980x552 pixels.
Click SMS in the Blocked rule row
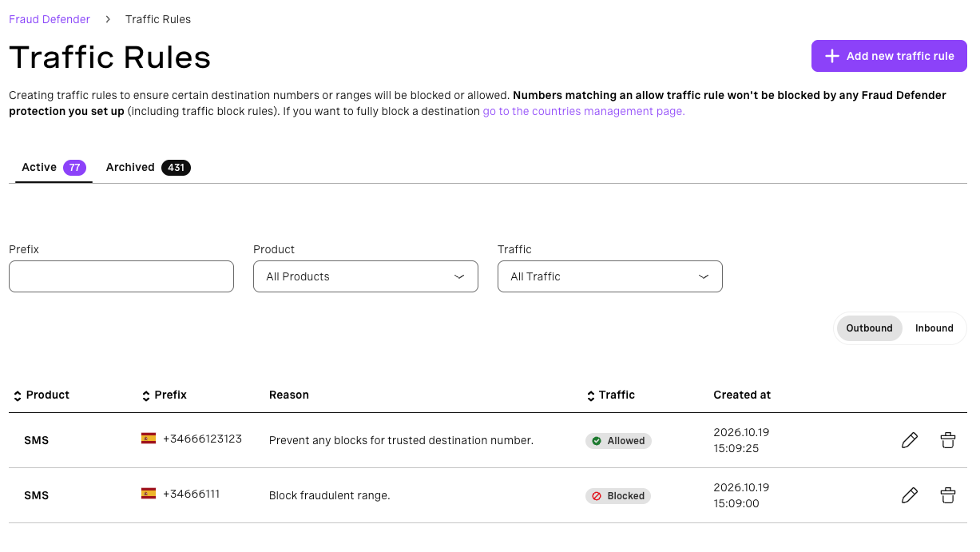click(36, 495)
